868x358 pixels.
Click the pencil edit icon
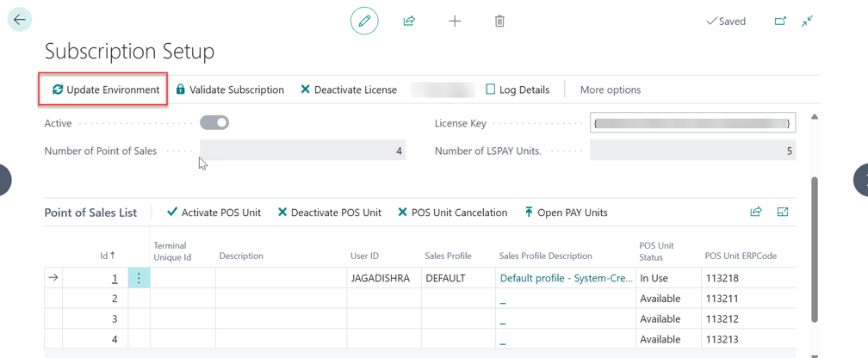(x=364, y=22)
